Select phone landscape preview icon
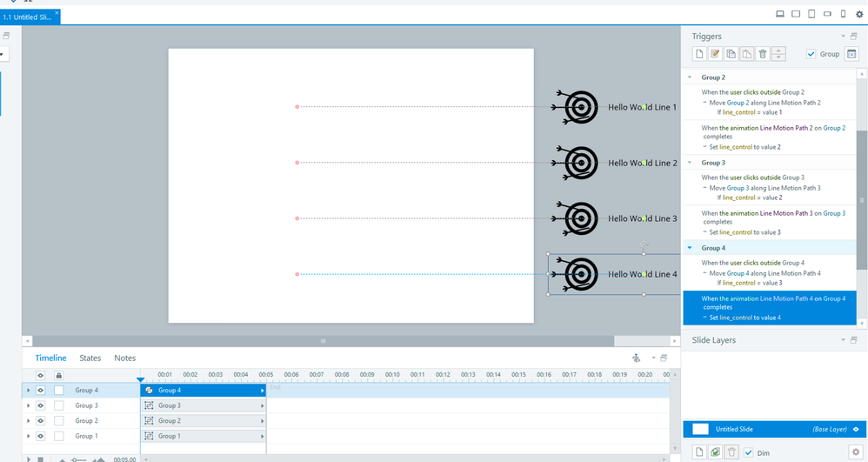868x462 pixels. pyautogui.click(x=827, y=14)
